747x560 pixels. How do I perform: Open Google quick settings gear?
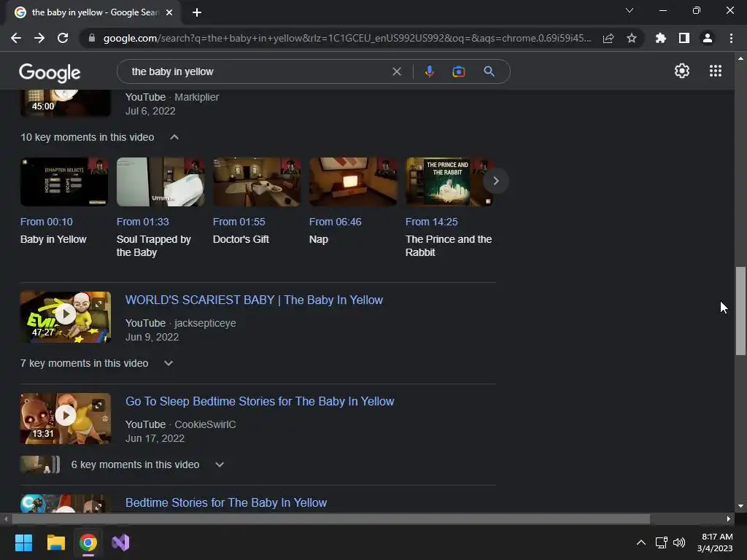coord(682,71)
